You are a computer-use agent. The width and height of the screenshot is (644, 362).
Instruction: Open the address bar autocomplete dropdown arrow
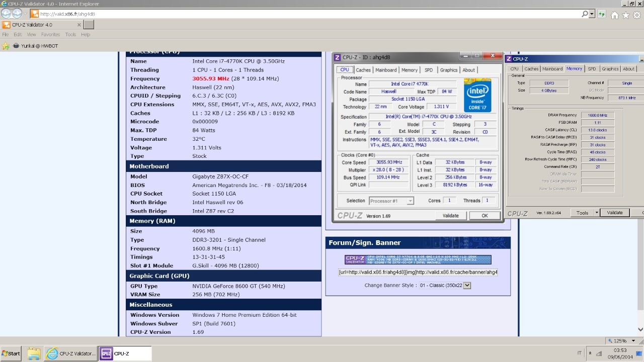pos(592,14)
